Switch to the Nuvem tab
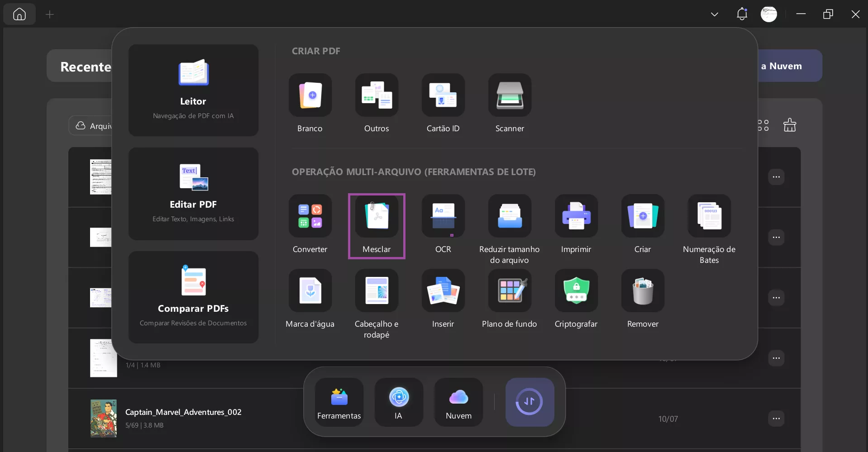The height and width of the screenshot is (452, 868). click(458, 402)
